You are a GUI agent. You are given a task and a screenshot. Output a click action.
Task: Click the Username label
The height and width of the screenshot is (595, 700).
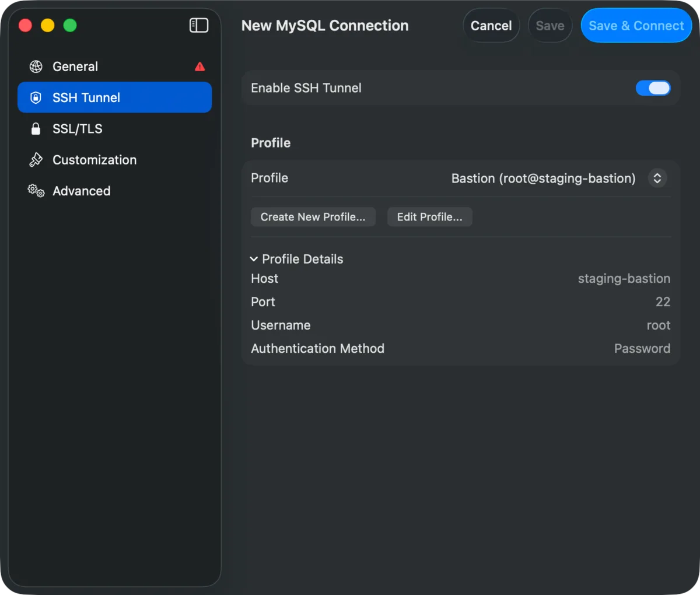281,325
